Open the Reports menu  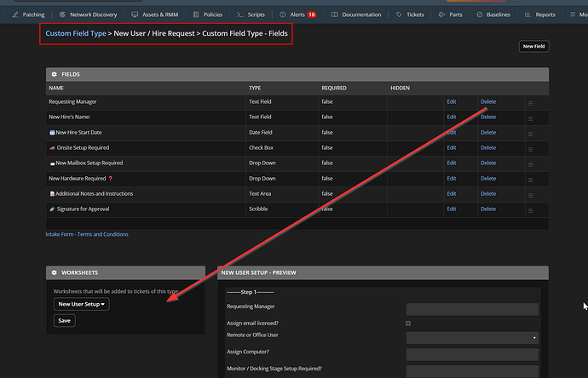[545, 14]
